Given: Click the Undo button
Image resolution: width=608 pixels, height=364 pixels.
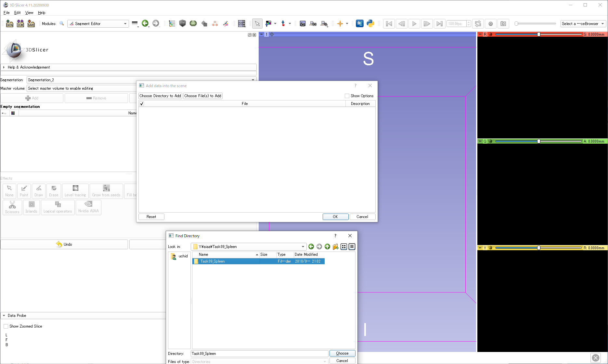Looking at the screenshot, I should pos(64,244).
